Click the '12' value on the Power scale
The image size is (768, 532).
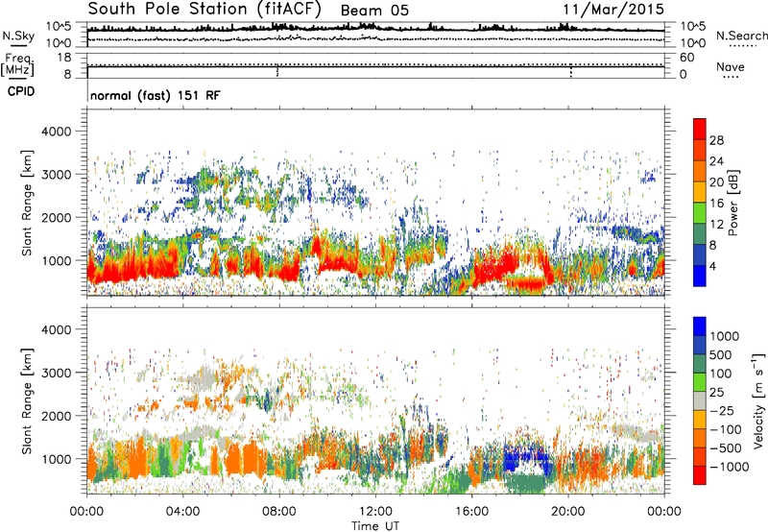tap(716, 225)
